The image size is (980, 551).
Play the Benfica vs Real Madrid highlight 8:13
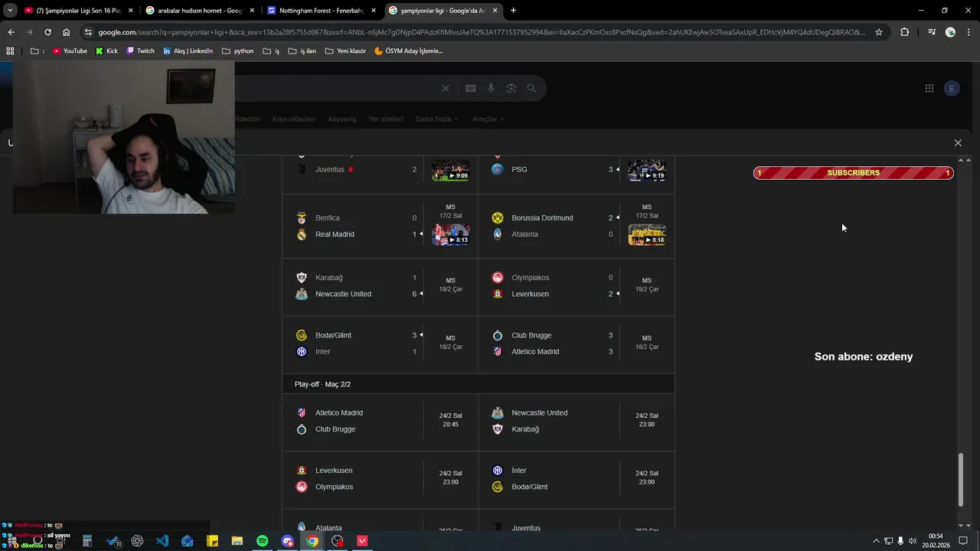450,235
